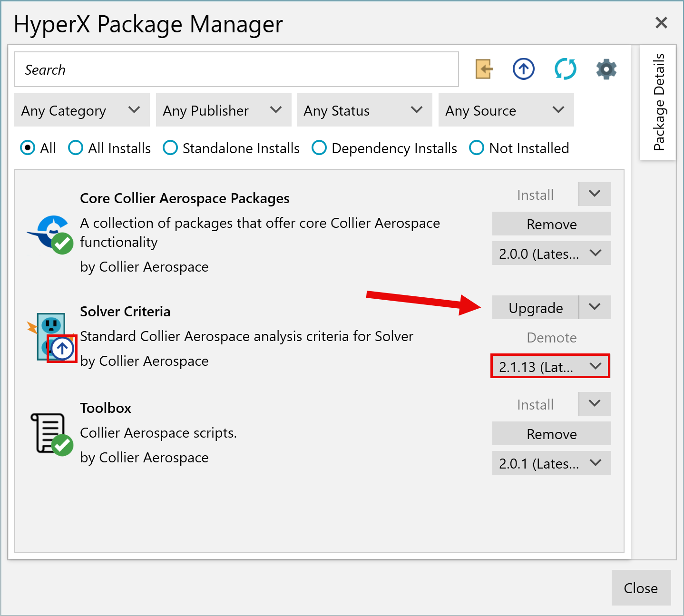
Task: Expand the Any Publisher filter
Action: coord(224,110)
